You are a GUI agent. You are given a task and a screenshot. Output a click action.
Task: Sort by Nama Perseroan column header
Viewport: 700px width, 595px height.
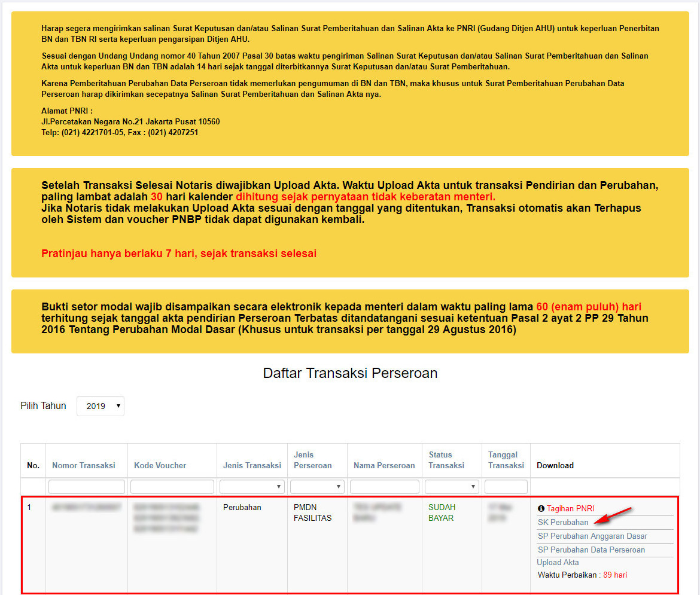coord(384,465)
